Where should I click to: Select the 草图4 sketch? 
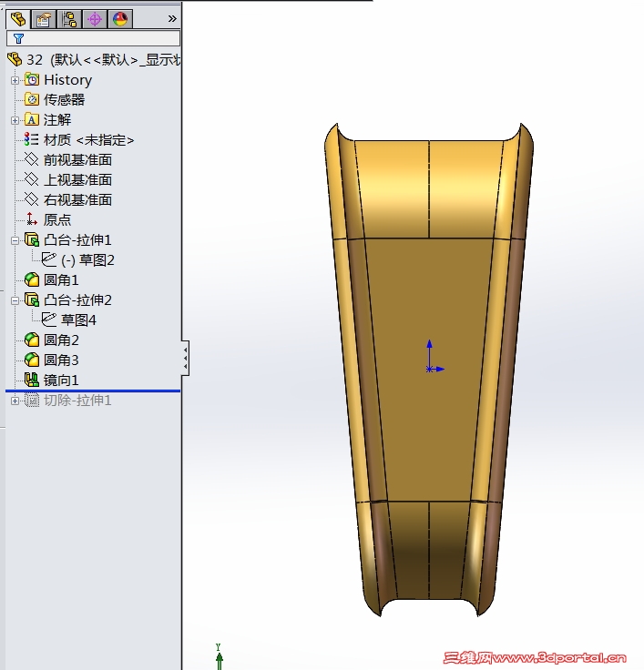(78, 320)
